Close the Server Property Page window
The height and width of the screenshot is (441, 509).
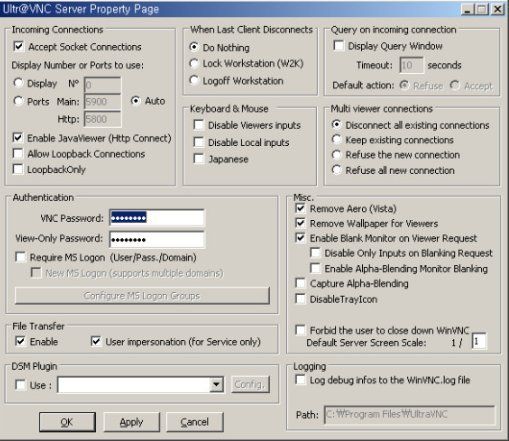pyautogui.click(x=498, y=9)
